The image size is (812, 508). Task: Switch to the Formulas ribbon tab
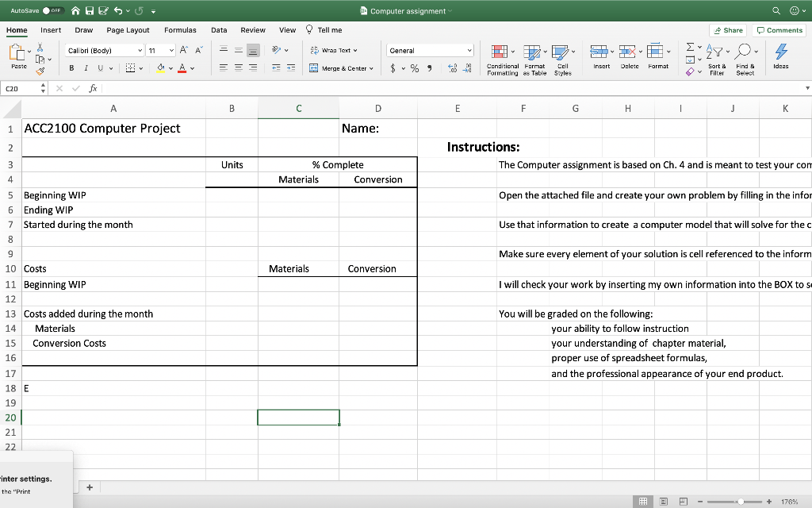[x=180, y=29]
